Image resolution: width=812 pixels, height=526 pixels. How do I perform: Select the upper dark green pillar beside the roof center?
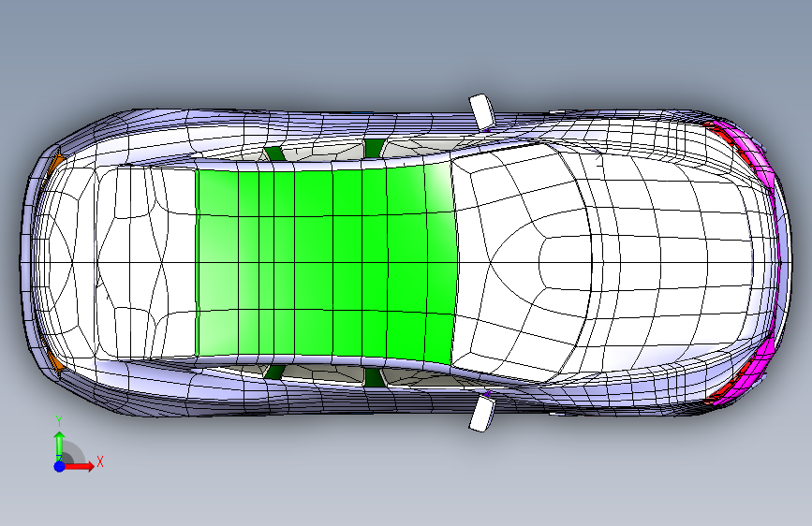pos(375,148)
